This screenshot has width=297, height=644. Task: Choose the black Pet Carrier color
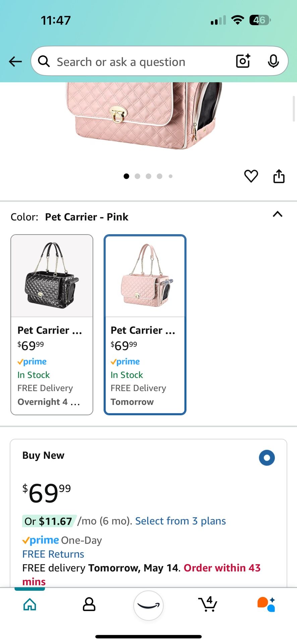(x=52, y=324)
